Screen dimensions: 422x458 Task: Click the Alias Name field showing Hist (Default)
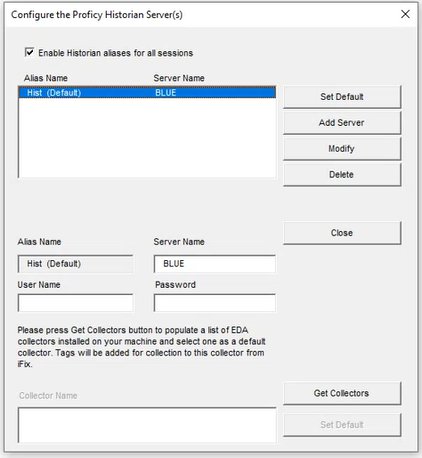[75, 264]
